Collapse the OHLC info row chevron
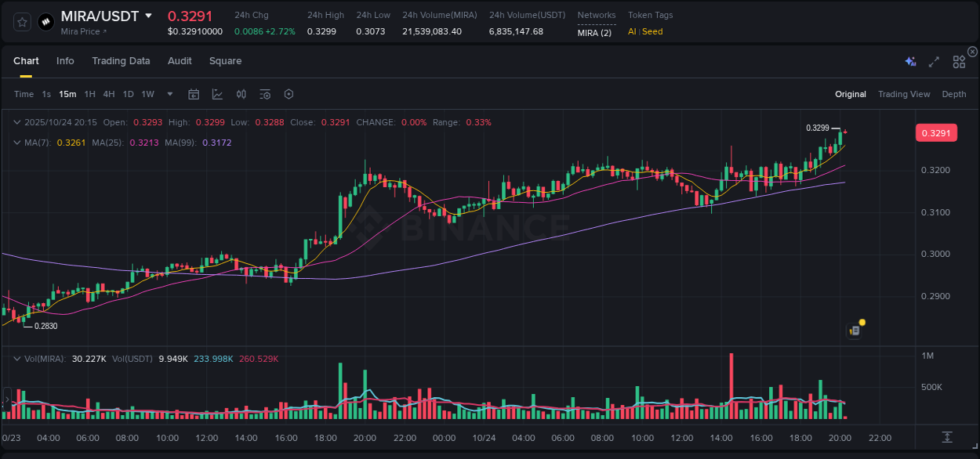 16,122
